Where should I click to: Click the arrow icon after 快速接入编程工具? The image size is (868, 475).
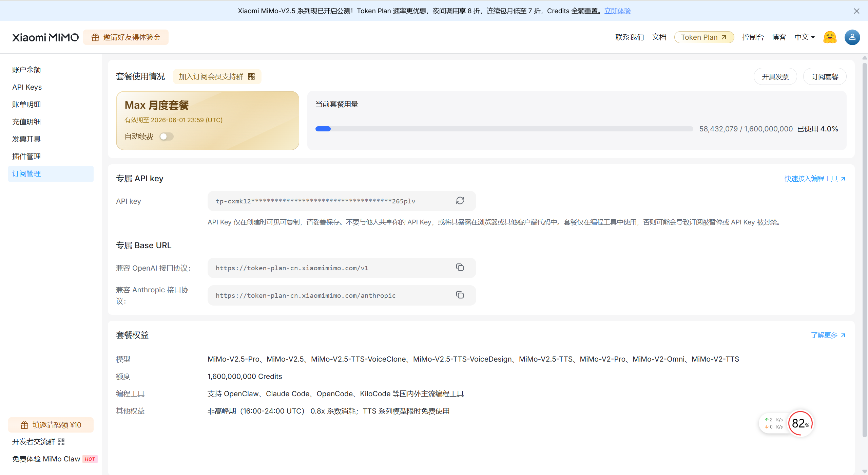pos(843,179)
